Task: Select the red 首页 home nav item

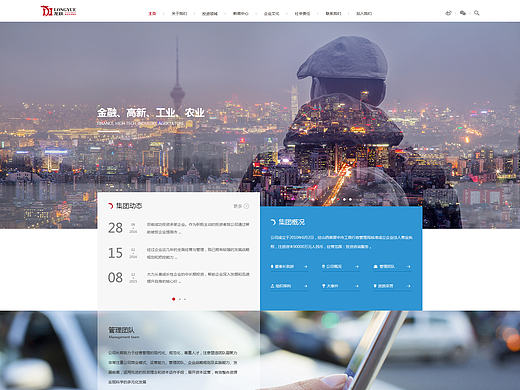Action: [152, 13]
